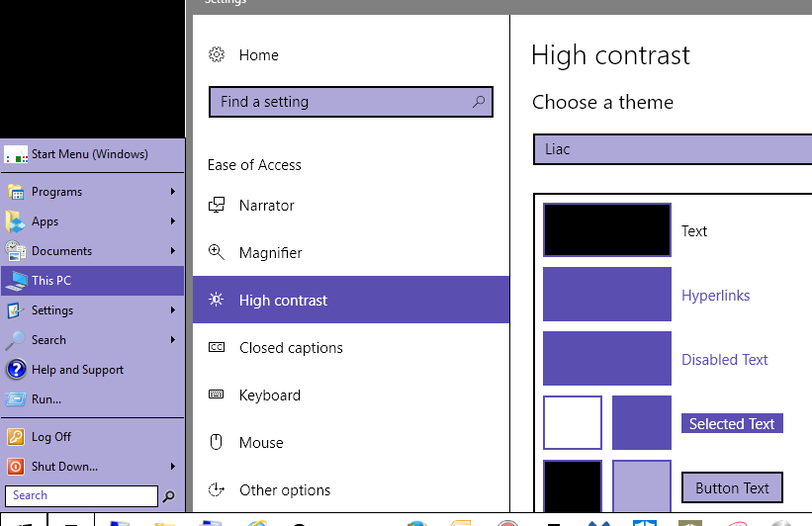Click the Other options icon
The image size is (812, 526).
click(217, 489)
